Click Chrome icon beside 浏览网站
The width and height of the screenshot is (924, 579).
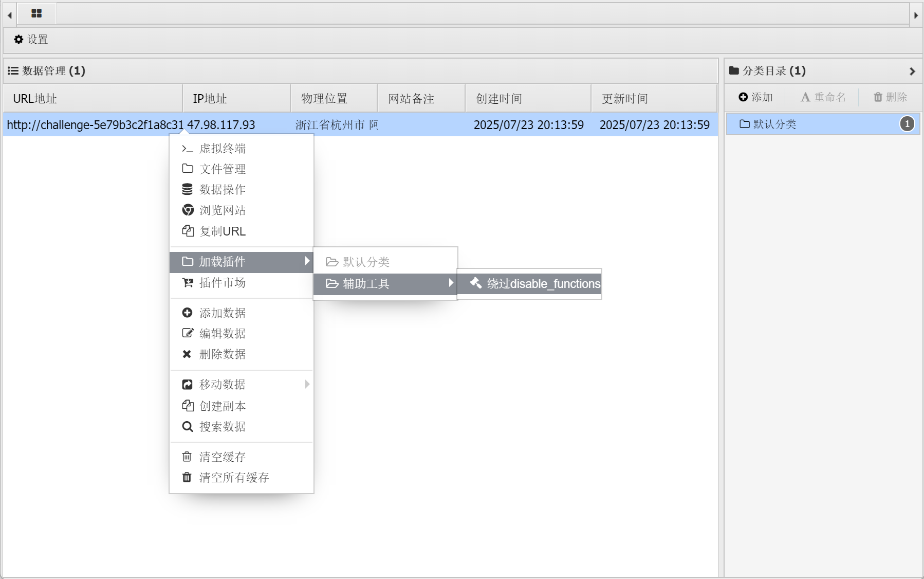(x=188, y=210)
